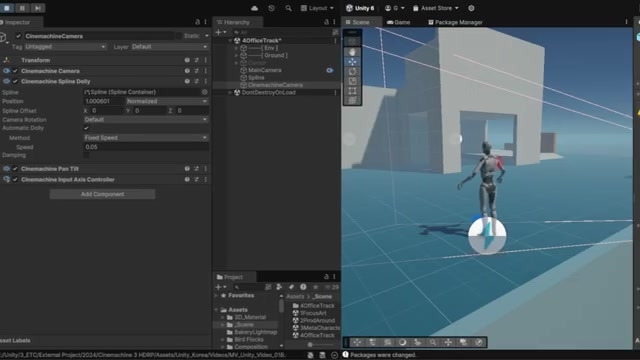The width and height of the screenshot is (640, 360).
Task: Open the Layer dropdown showing Default
Action: click(x=169, y=47)
